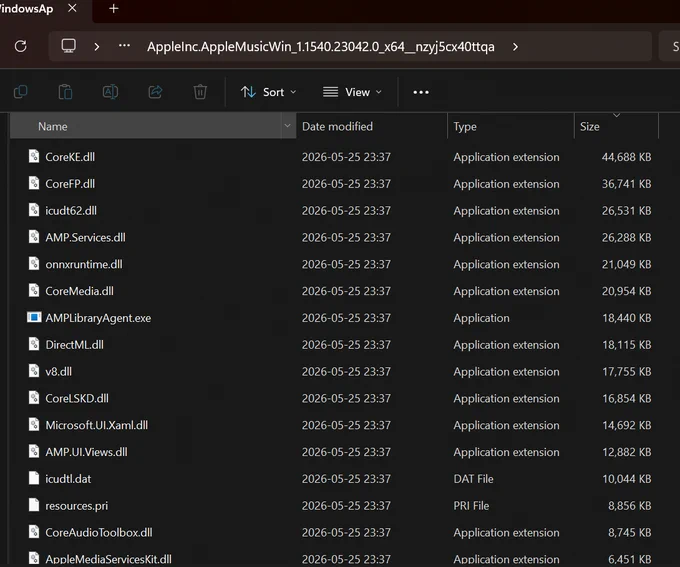This screenshot has width=680, height=567.
Task: Select the Microsoft.UI.Xaml.dll file icon
Action: pyautogui.click(x=34, y=425)
